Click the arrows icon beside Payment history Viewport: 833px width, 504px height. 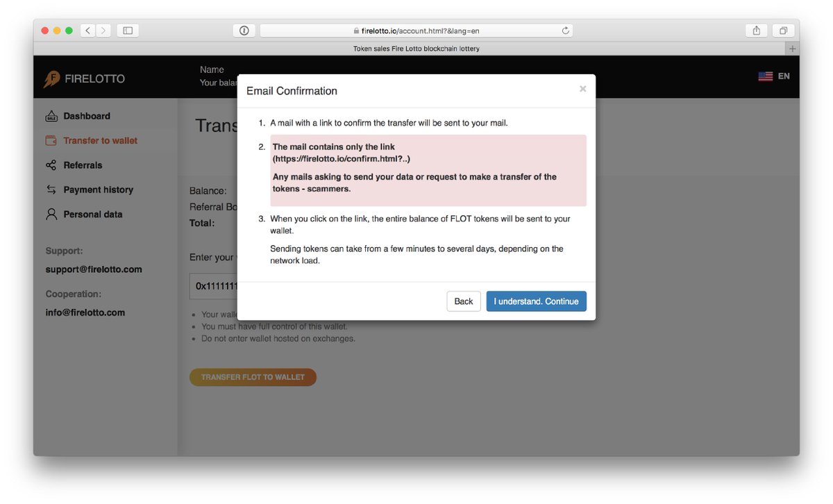51,190
